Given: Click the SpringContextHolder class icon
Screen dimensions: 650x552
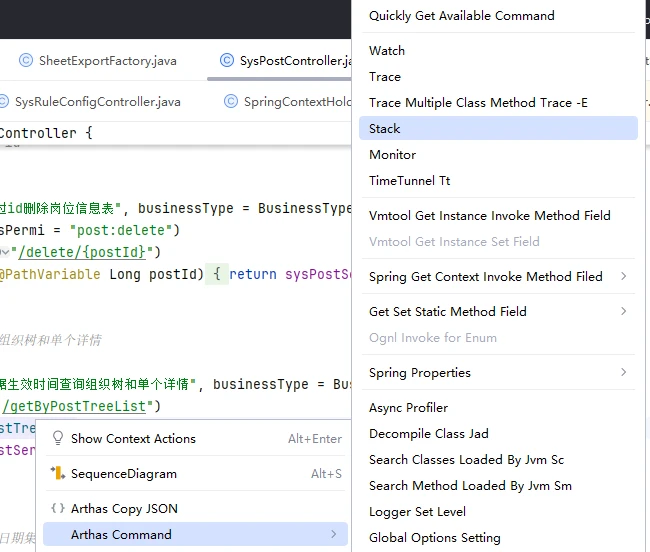Looking at the screenshot, I should click(x=230, y=102).
